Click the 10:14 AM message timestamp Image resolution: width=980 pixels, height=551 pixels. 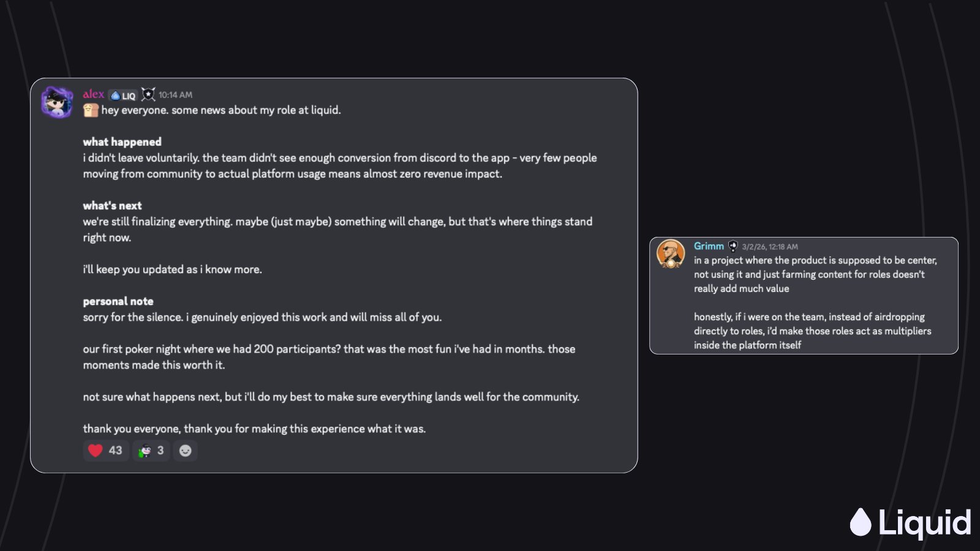(175, 95)
